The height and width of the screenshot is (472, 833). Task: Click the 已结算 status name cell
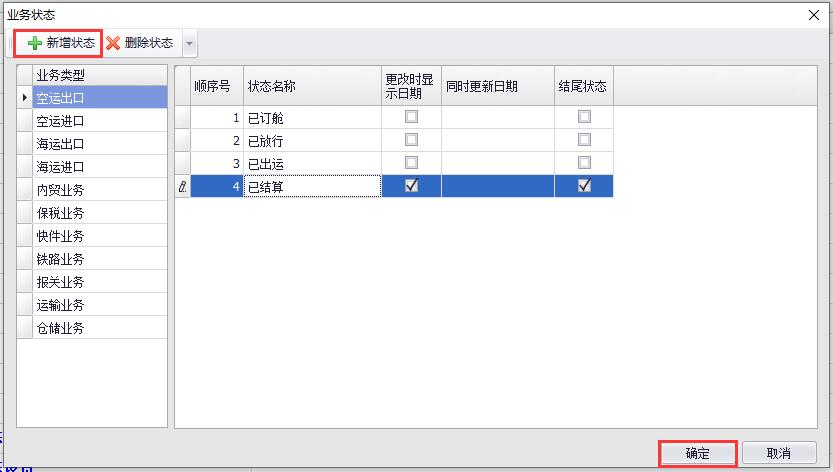tap(312, 186)
